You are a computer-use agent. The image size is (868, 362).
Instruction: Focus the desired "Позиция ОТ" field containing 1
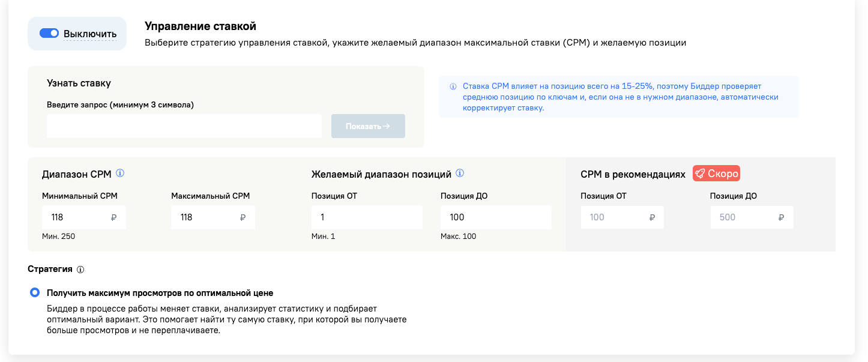(x=367, y=217)
